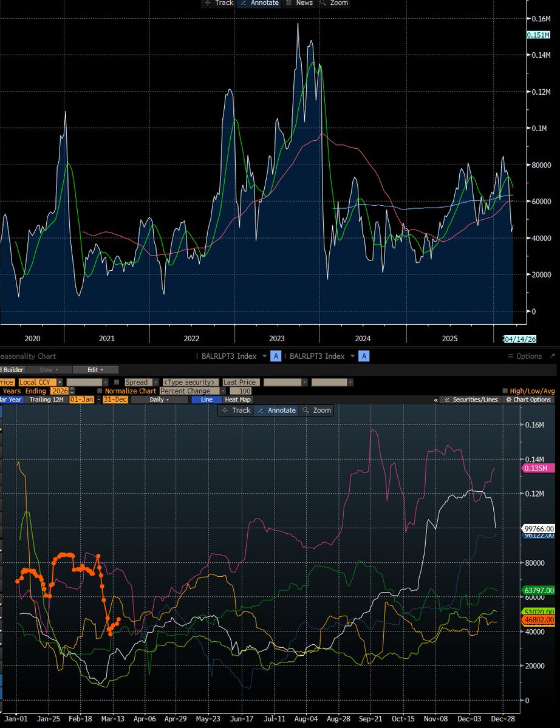
Task: Click the 0.151M value label on upper chart
Action: click(538, 35)
